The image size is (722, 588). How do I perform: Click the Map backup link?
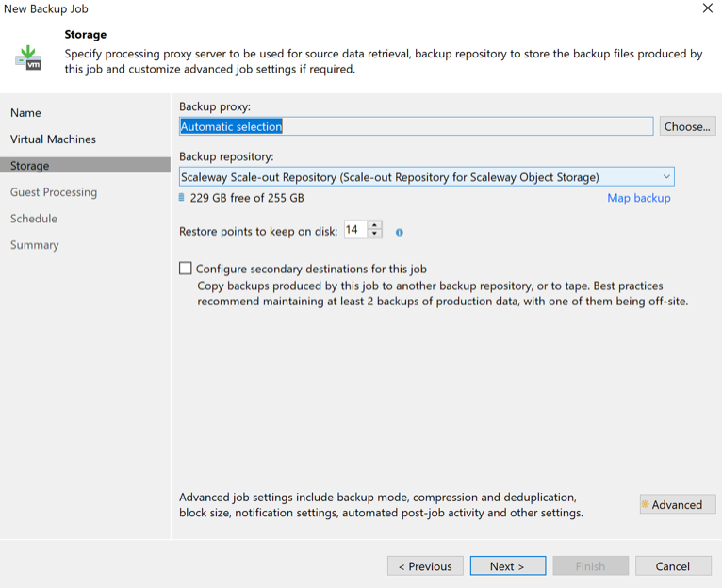(638, 198)
